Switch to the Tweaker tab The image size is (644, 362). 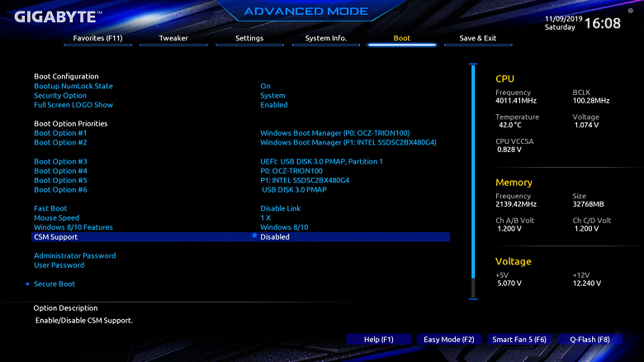click(173, 38)
